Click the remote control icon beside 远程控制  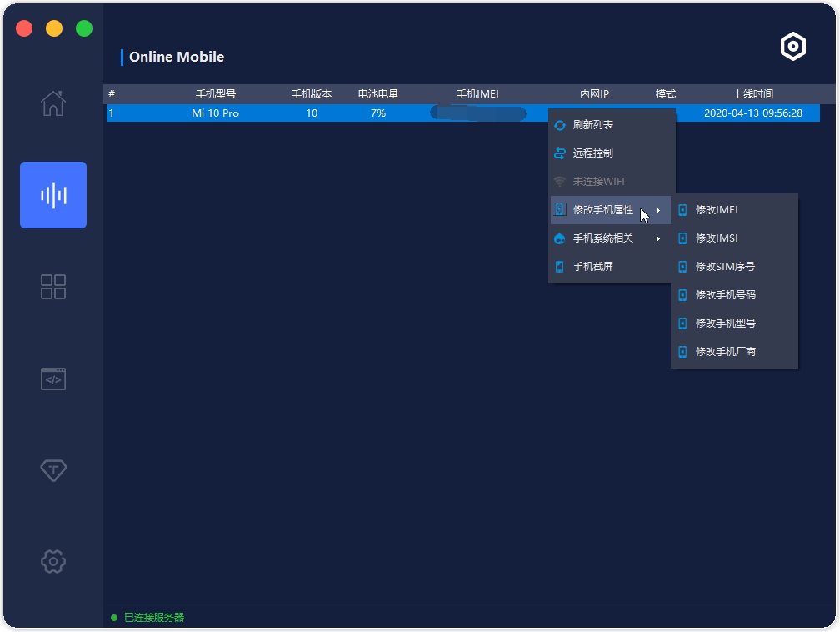click(559, 153)
